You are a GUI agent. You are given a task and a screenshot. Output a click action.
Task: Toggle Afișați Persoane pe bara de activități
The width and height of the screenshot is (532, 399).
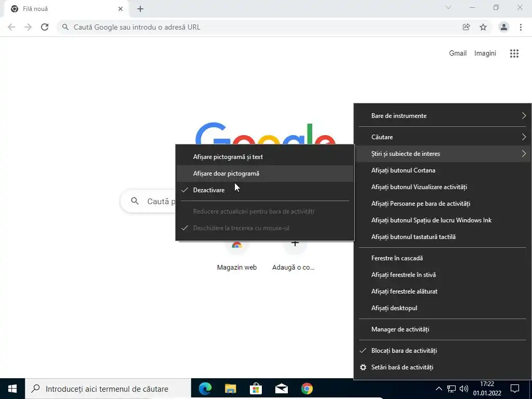[443, 204]
